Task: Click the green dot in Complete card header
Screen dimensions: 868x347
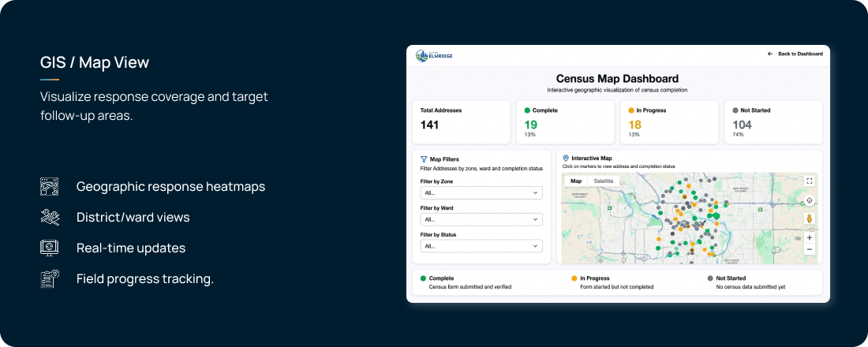Action: tap(527, 110)
